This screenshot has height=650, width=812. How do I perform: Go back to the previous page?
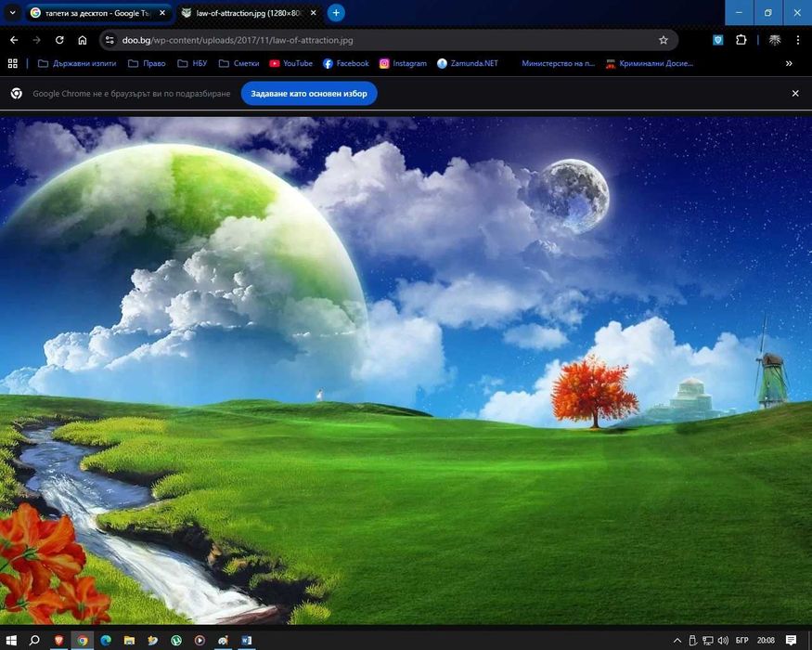[x=14, y=40]
